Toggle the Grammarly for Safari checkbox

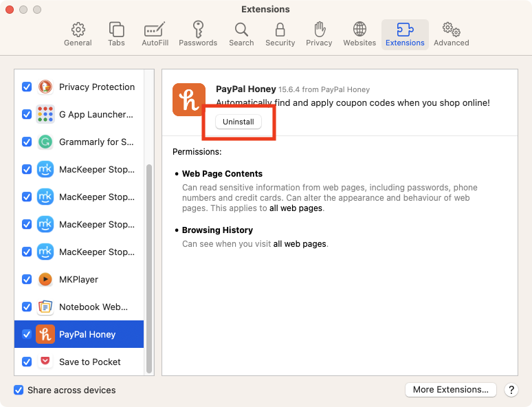pyautogui.click(x=27, y=142)
